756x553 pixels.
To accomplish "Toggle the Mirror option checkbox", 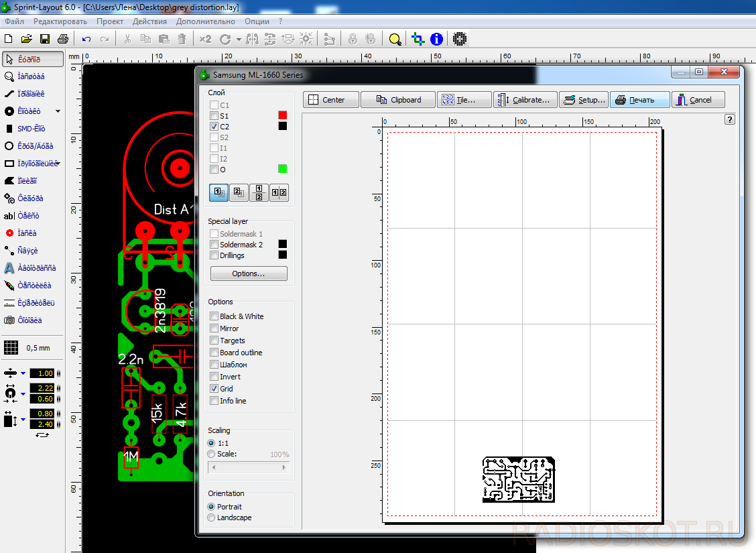I will pyautogui.click(x=214, y=328).
